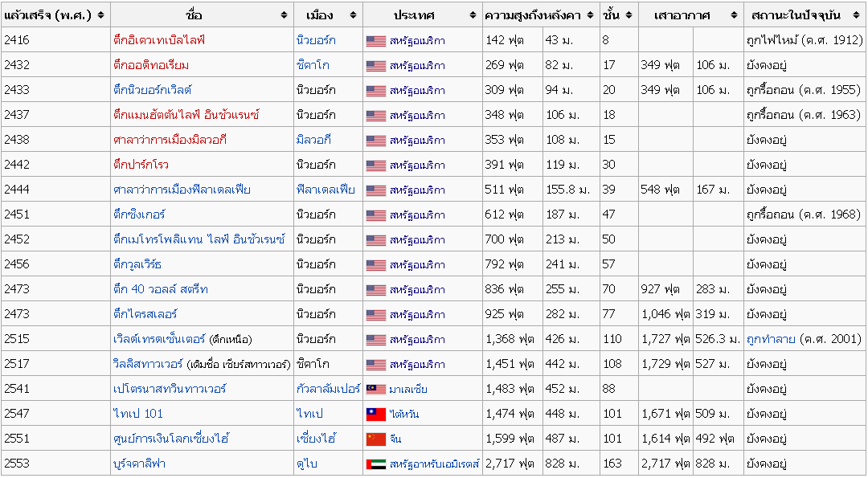Sort by ความสูงถึงหลังคา column header
This screenshot has height=478, width=868.
coord(534,15)
